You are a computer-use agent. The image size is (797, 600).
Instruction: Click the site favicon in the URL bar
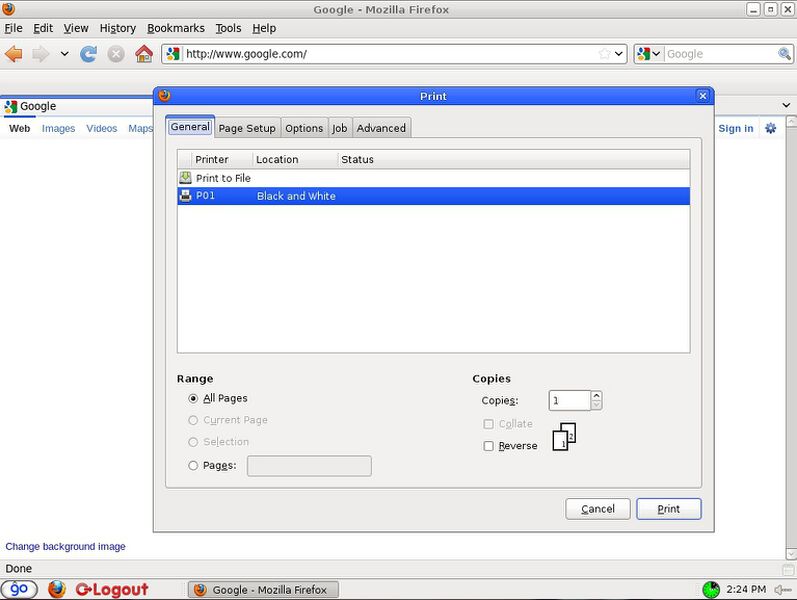pos(173,53)
